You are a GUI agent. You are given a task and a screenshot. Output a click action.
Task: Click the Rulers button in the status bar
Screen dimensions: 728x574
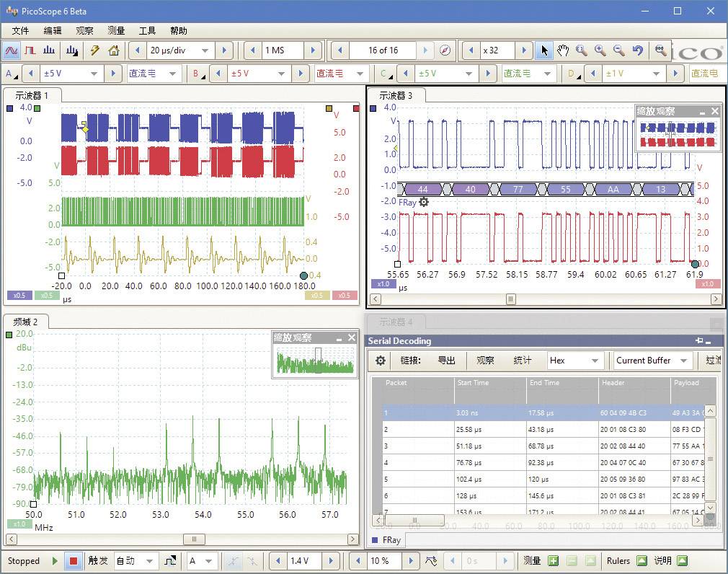[618, 560]
